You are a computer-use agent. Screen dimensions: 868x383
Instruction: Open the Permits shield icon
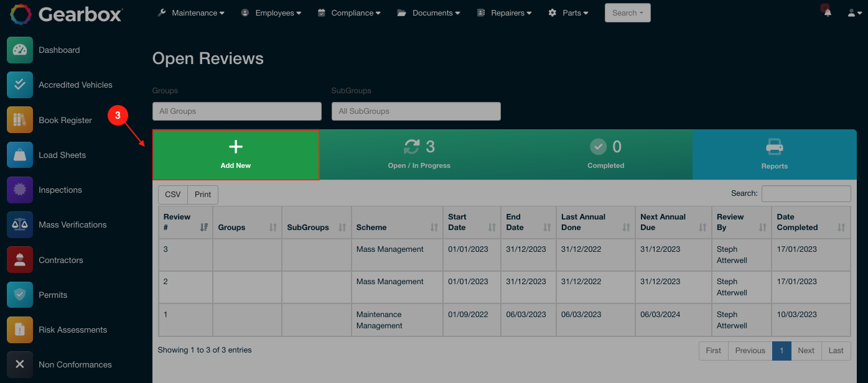point(20,295)
